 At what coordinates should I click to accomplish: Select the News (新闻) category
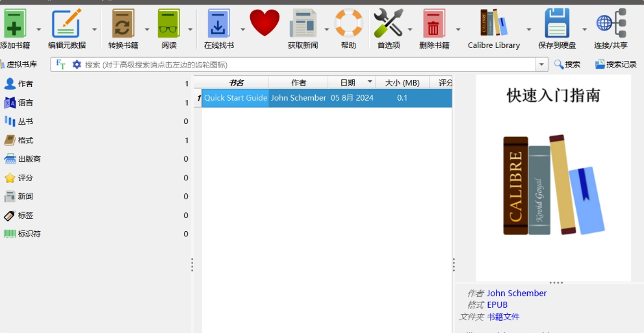coord(96,197)
